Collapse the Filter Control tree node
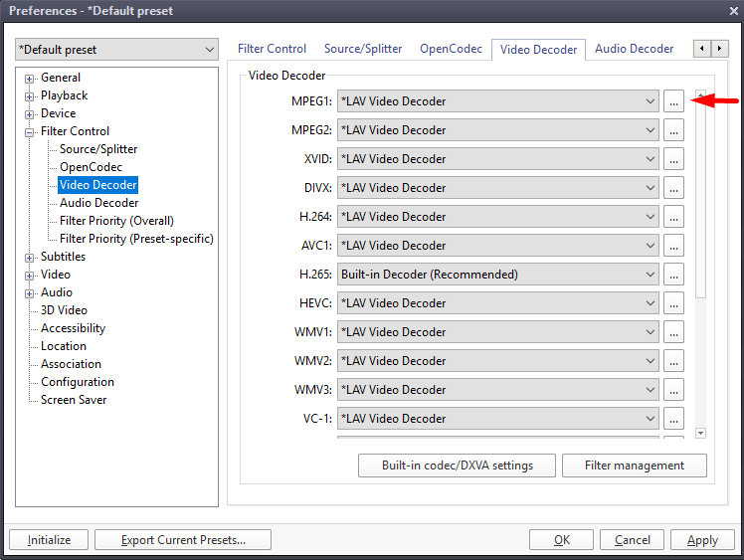Viewport: 744px width, 560px height. [30, 132]
